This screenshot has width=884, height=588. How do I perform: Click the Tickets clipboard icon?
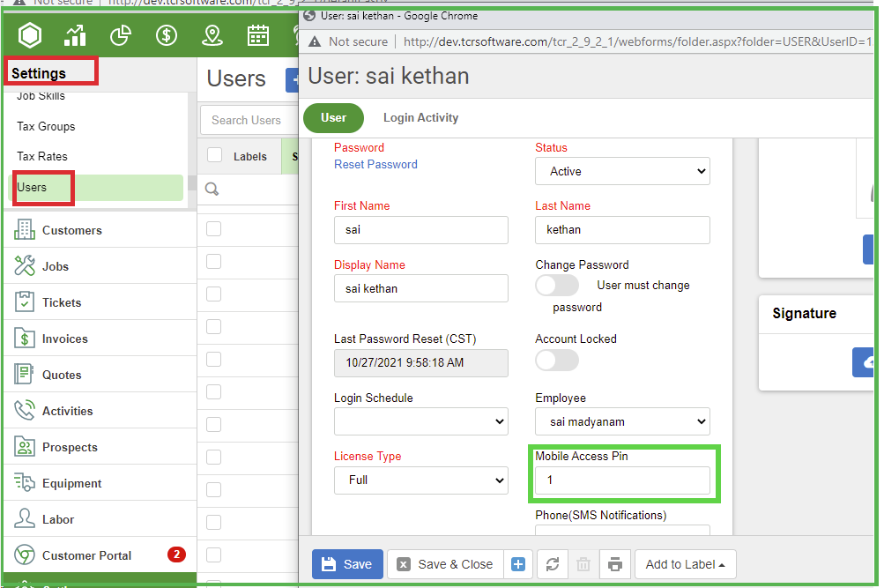click(25, 301)
